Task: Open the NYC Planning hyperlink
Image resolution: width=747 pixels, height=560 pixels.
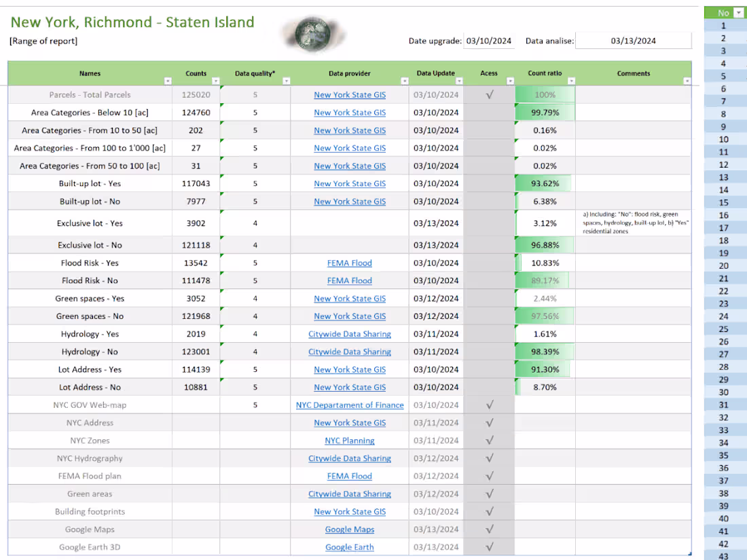Action: coord(350,441)
